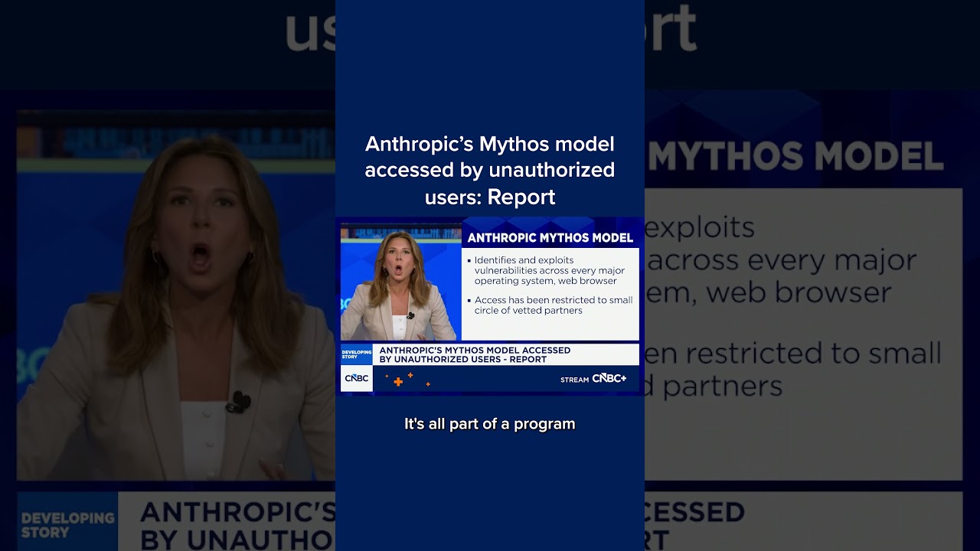Viewport: 980px width, 551px height.
Task: Click the large DEVELOPING STORY label in the blurred background
Action: click(x=68, y=525)
